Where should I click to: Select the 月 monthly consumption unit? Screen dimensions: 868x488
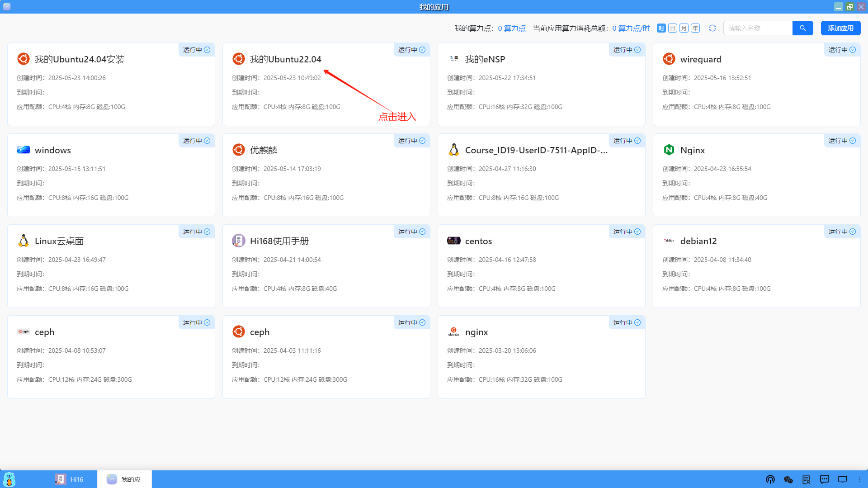tap(684, 28)
